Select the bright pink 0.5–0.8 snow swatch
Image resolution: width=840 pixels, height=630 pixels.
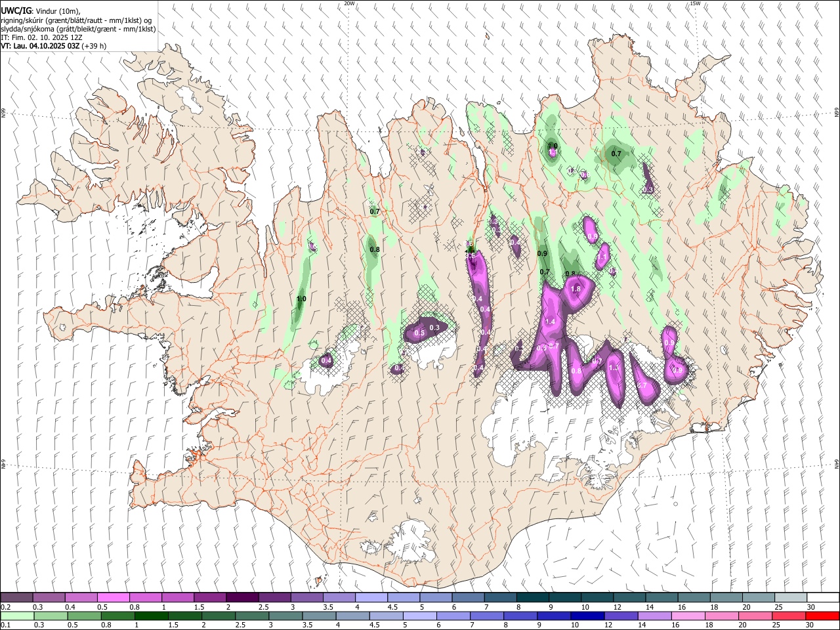(114, 597)
